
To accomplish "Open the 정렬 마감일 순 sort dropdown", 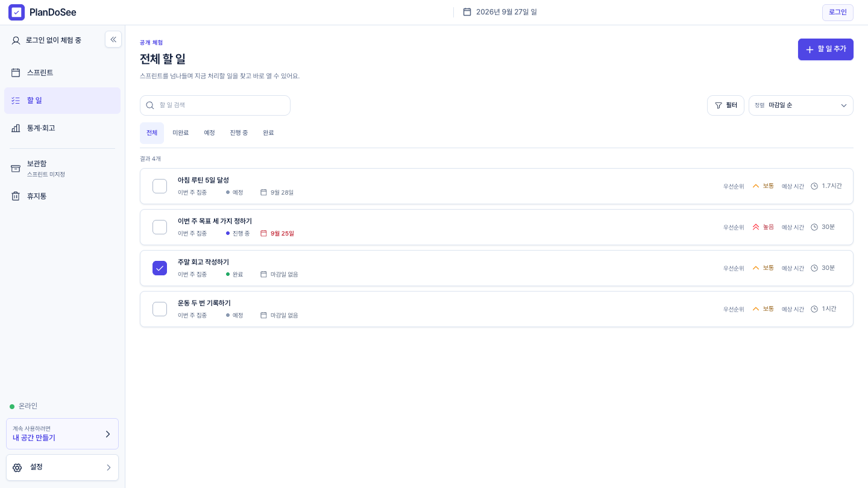I will [801, 105].
